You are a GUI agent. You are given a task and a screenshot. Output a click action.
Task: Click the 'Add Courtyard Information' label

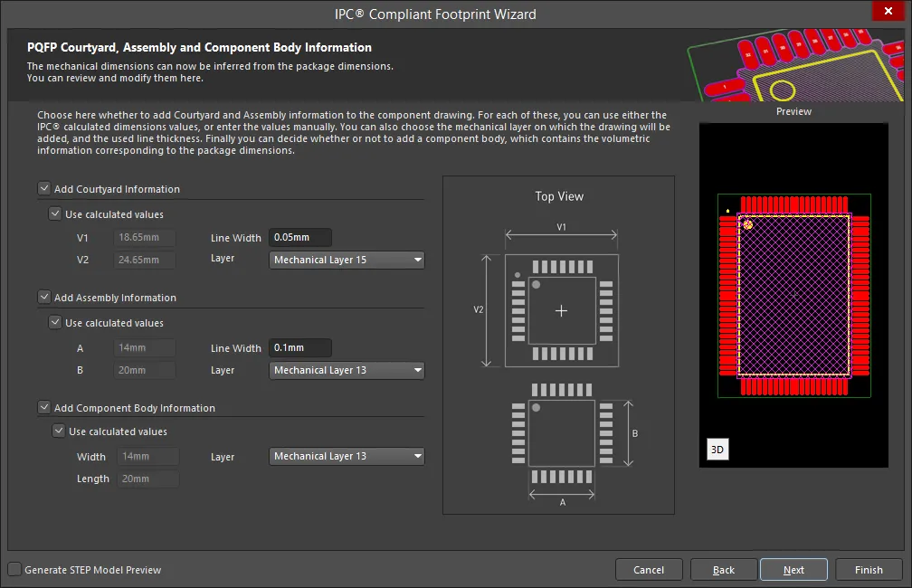(117, 189)
